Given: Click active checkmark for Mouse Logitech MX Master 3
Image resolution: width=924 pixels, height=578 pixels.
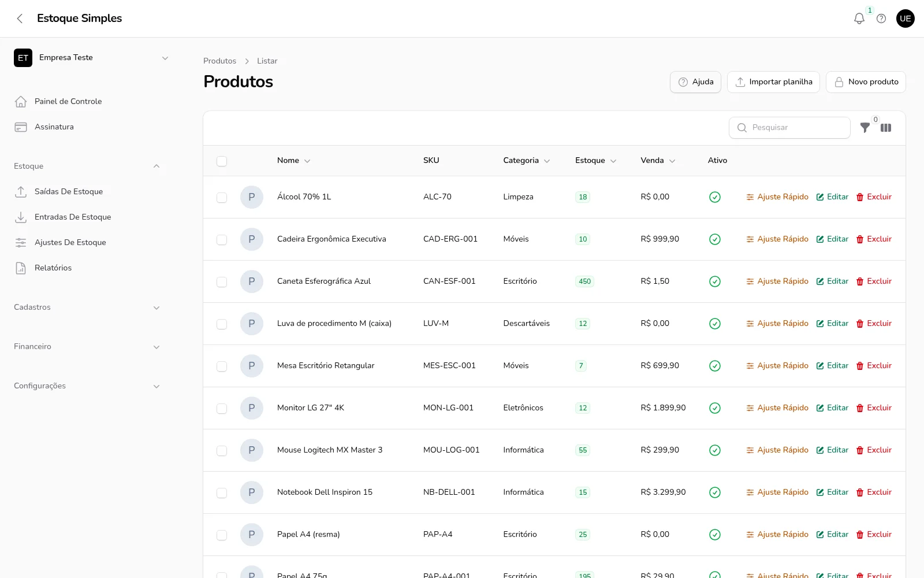Looking at the screenshot, I should pyautogui.click(x=715, y=450).
